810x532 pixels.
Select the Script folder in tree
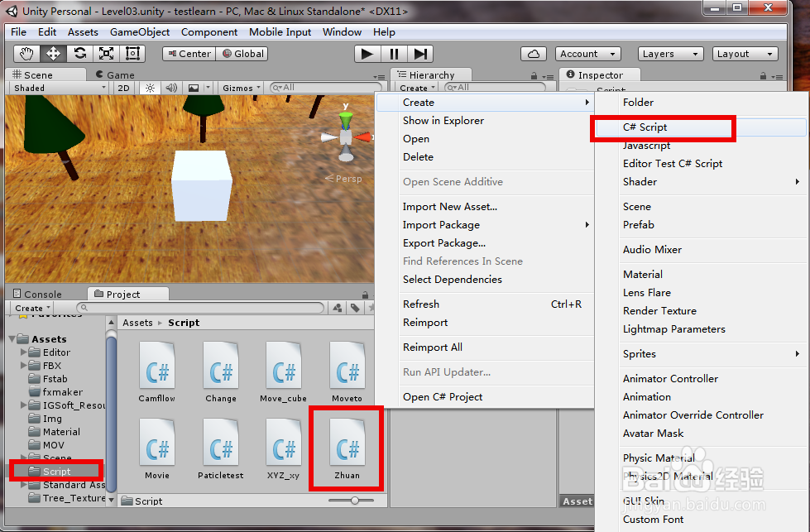pos(57,472)
